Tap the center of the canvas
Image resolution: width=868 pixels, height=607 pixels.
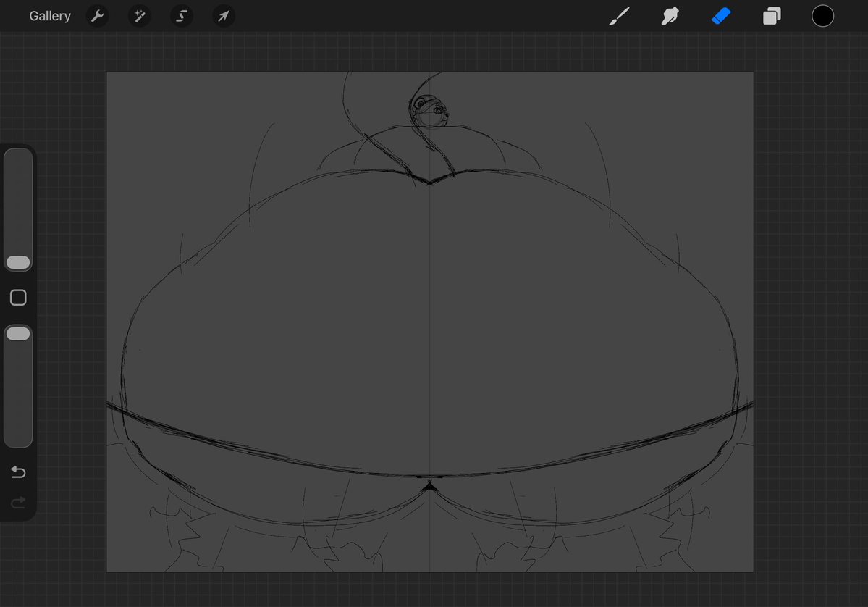click(x=430, y=322)
